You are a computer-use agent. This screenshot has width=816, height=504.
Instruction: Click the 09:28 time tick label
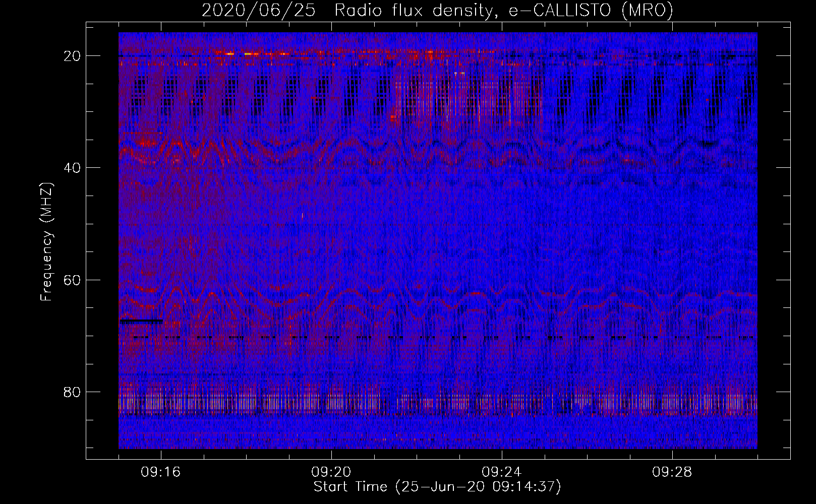[672, 472]
